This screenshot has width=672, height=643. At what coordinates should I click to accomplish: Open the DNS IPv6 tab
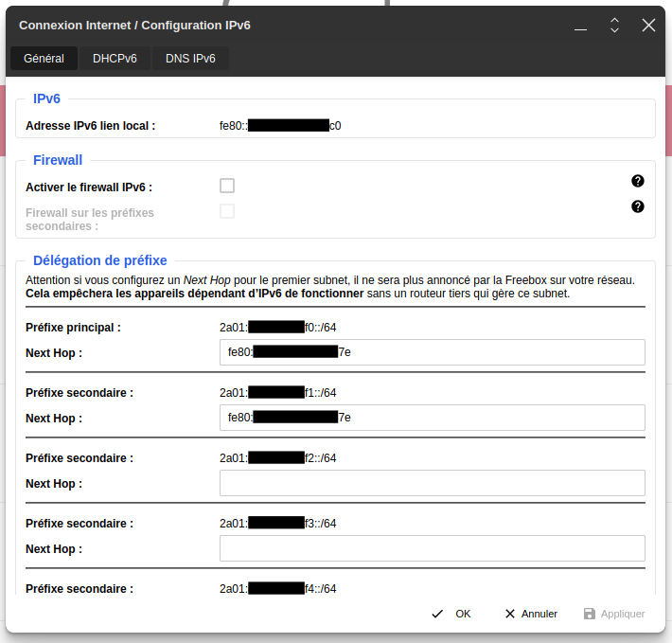[190, 59]
